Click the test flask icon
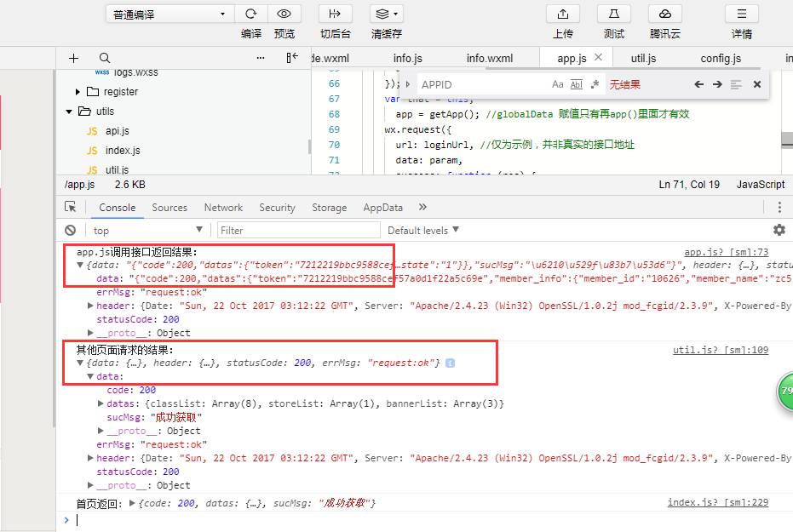 614,14
